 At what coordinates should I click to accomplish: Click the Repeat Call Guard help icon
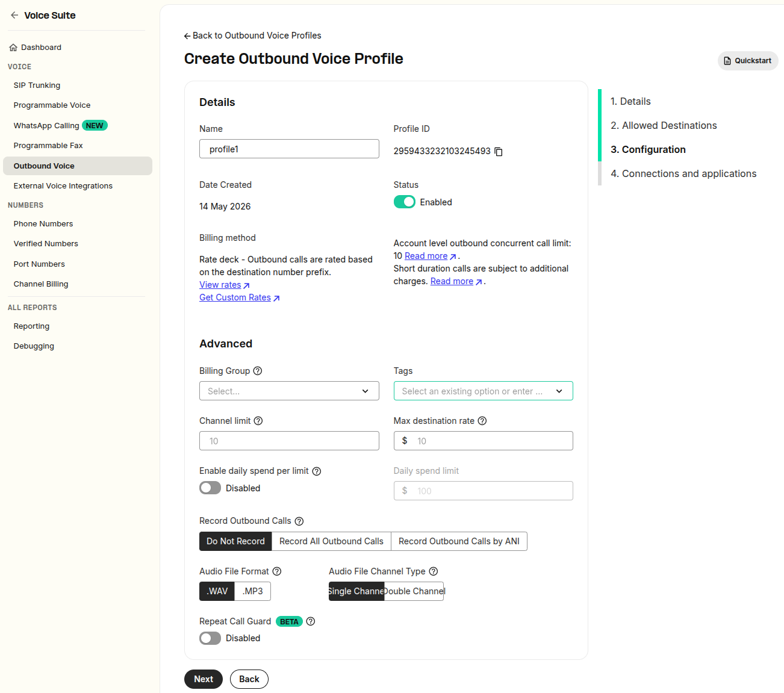click(x=311, y=621)
